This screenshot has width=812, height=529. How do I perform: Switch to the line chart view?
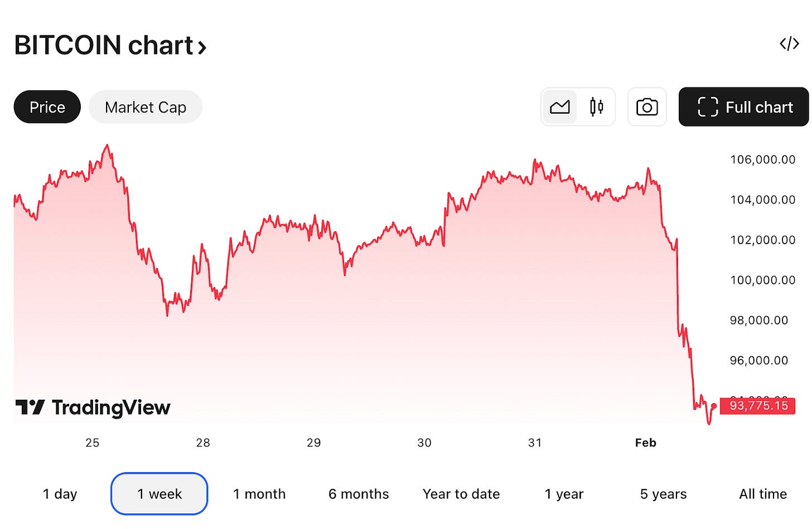(559, 106)
